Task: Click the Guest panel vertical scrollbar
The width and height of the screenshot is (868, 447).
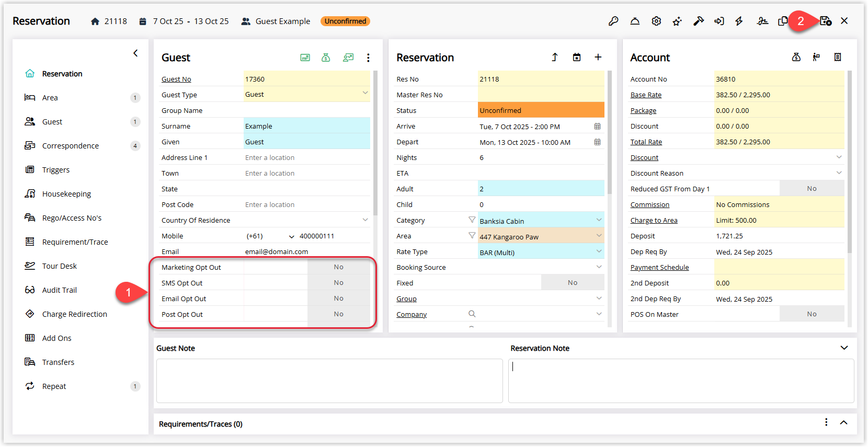Action: pyautogui.click(x=375, y=143)
